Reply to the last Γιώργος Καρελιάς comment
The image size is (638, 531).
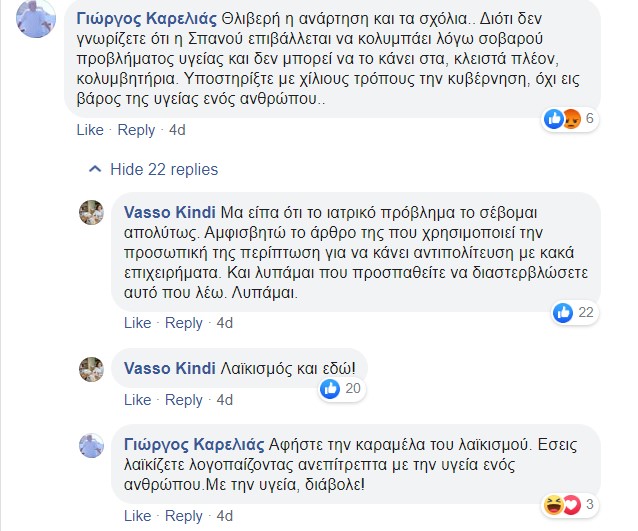184,516
